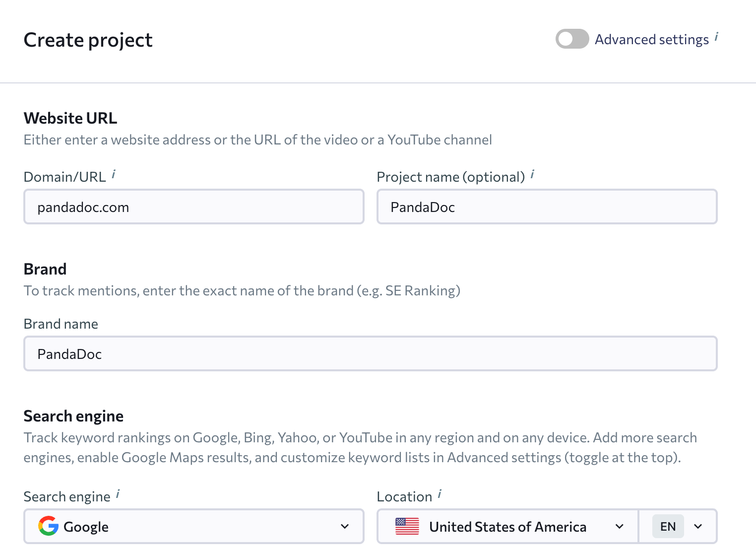
Task: Click the Brand section heading
Action: pyautogui.click(x=45, y=269)
